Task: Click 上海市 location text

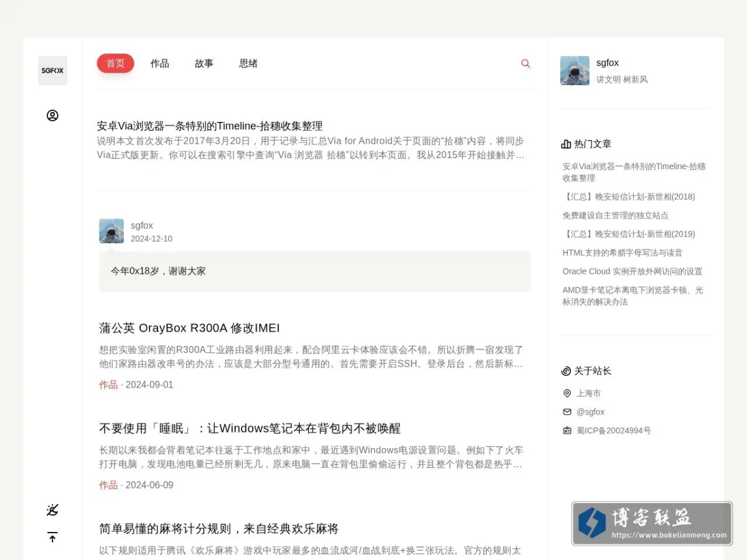Action: click(589, 393)
